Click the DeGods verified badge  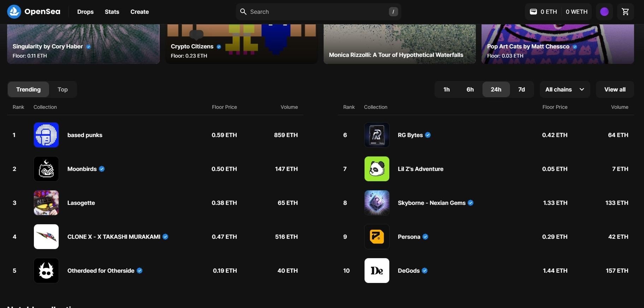point(425,271)
